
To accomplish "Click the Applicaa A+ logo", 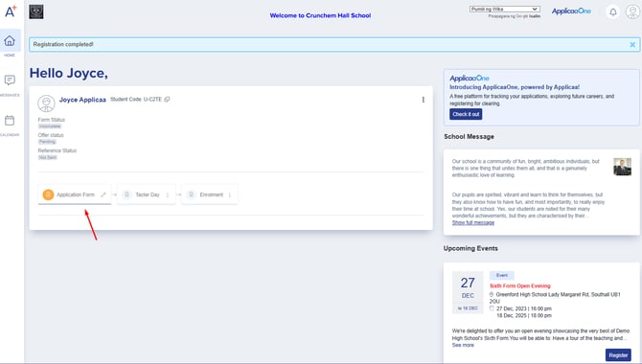I will pyautogui.click(x=11, y=11).
